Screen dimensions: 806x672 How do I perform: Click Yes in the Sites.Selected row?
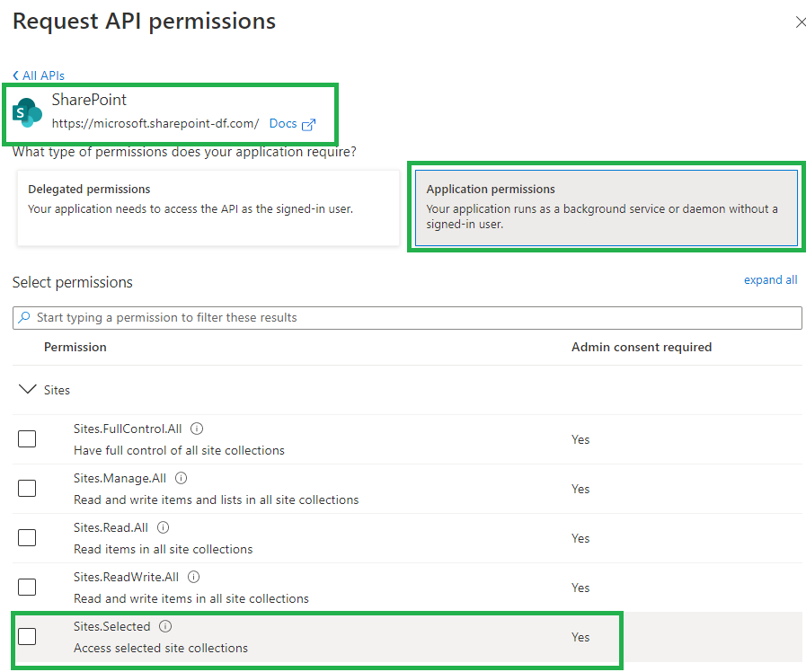pyautogui.click(x=580, y=637)
